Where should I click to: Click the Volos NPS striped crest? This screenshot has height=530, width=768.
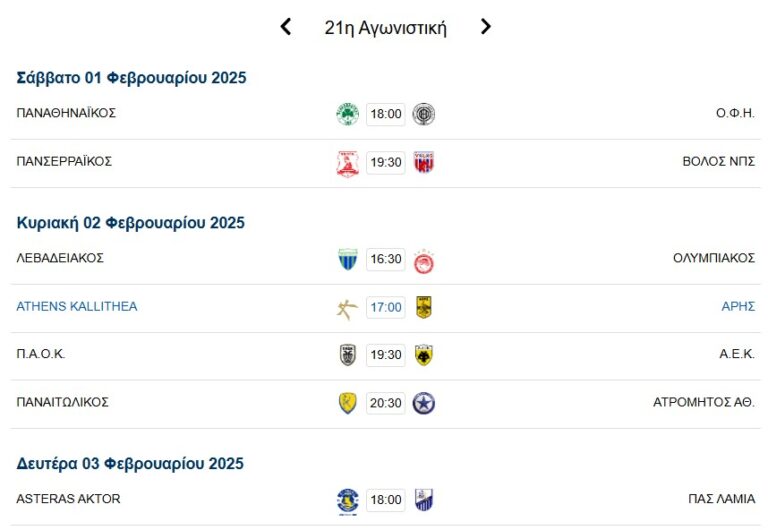tap(424, 163)
